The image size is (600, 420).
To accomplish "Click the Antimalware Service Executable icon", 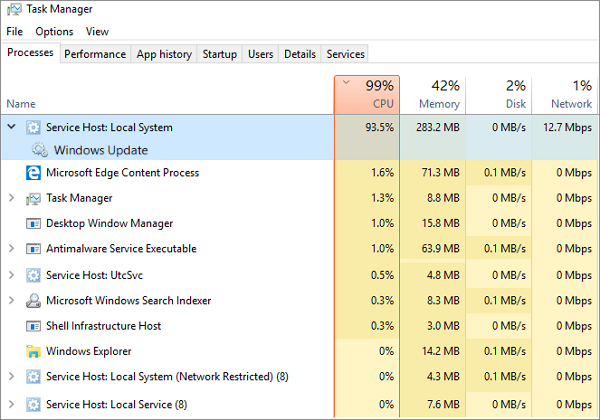I will click(33, 249).
